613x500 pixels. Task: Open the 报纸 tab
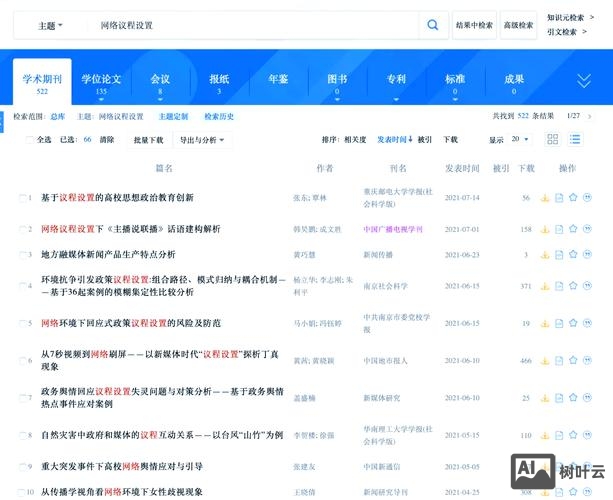pos(219,79)
